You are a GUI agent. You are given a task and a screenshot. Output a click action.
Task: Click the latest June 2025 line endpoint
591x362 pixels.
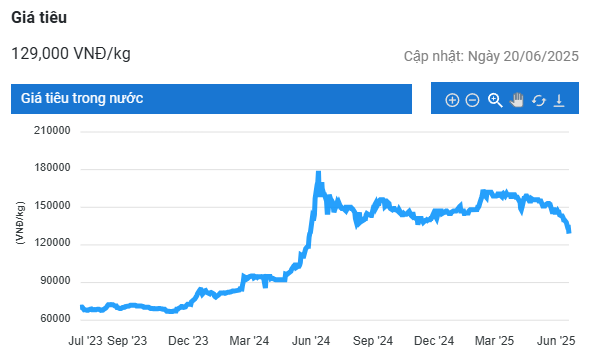pyautogui.click(x=569, y=230)
